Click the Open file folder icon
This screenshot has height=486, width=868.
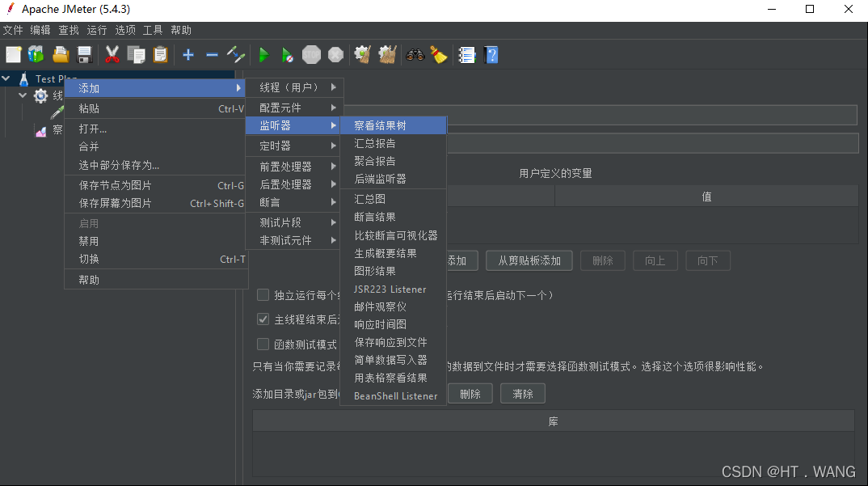[x=61, y=55]
